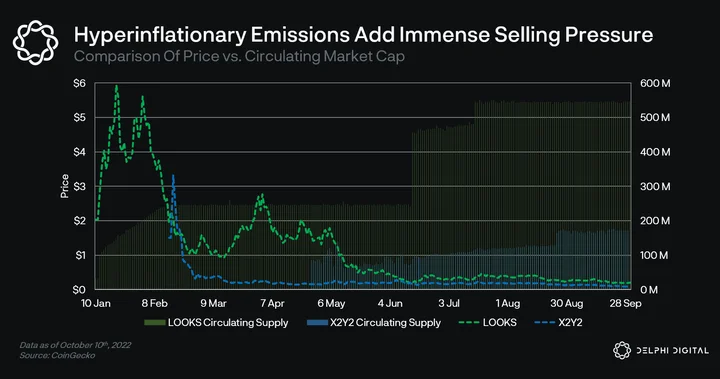Select the 10 Jan date on the x-axis
720x379 pixels.
pos(96,303)
